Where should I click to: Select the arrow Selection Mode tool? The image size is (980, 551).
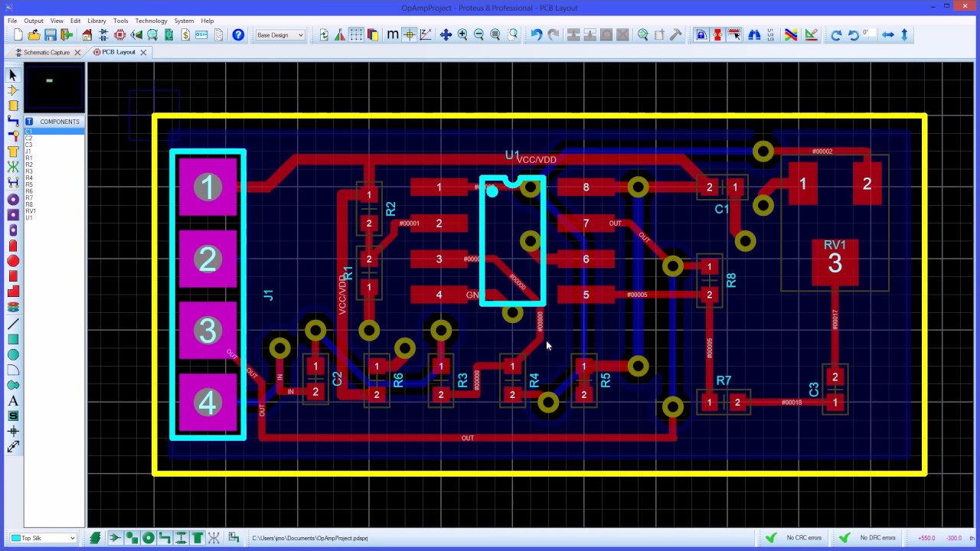click(x=11, y=74)
